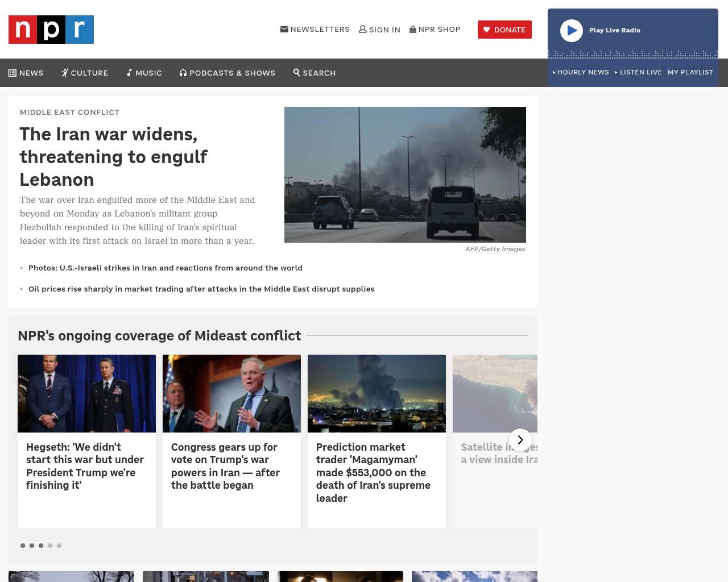Expand the Listen Live option
Viewport: 728px width, 582px height.
pyautogui.click(x=638, y=72)
